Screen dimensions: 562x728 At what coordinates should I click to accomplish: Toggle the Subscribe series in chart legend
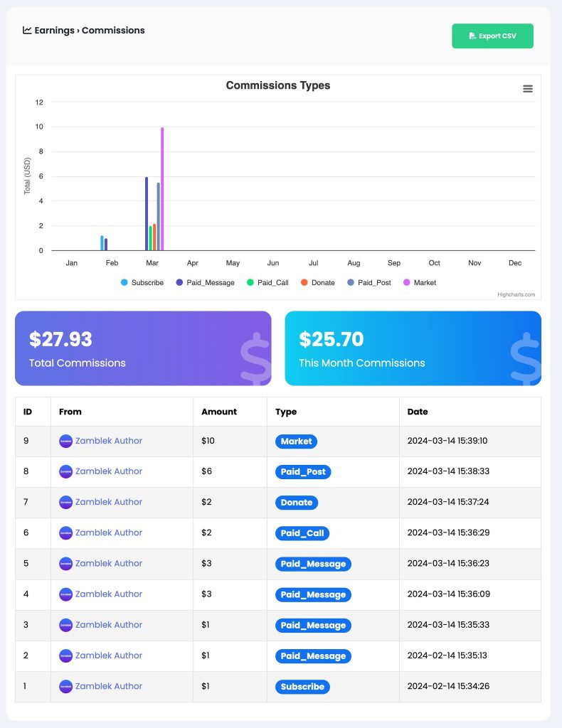point(142,282)
